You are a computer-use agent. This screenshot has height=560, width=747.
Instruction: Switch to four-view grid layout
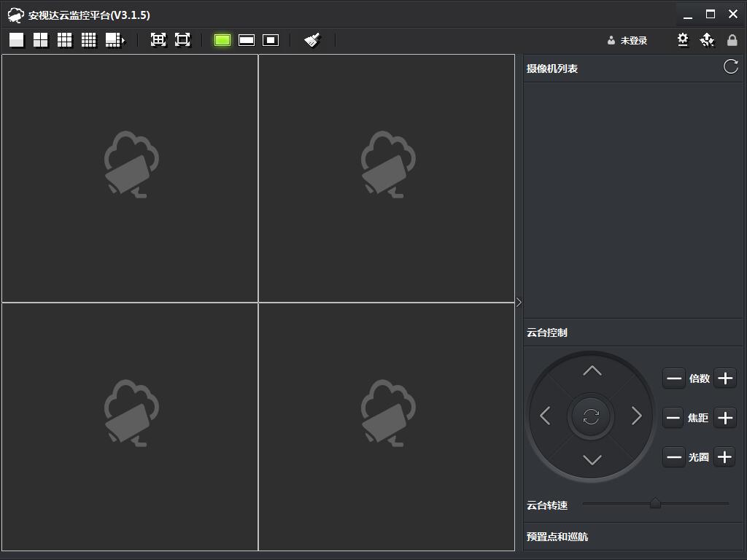(x=41, y=40)
